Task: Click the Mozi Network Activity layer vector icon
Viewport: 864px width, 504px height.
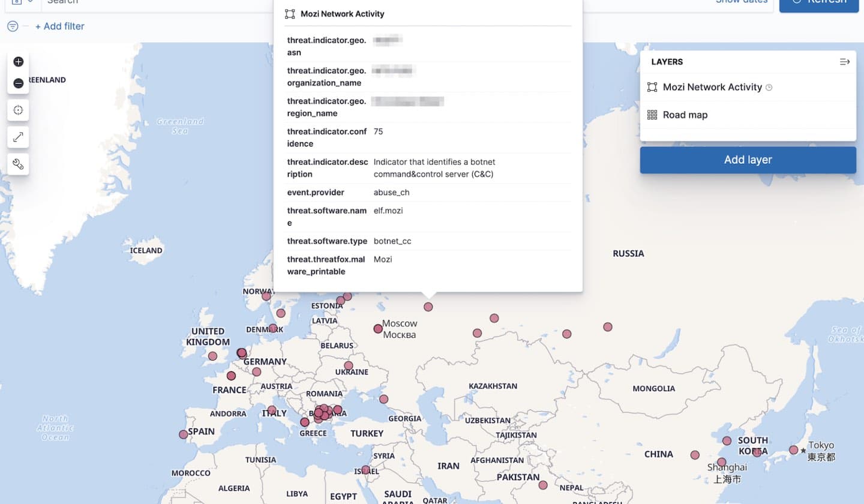Action: click(x=653, y=86)
